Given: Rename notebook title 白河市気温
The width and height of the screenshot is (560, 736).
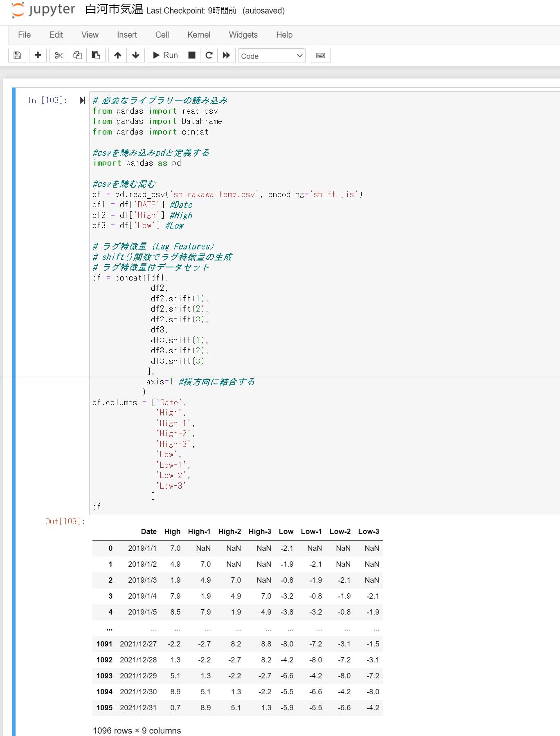Looking at the screenshot, I should tap(114, 10).
